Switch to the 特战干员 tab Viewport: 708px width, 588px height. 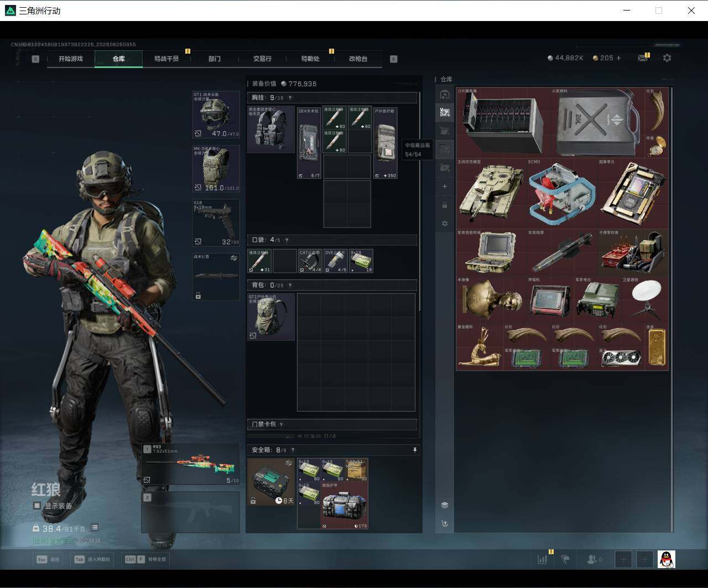point(166,59)
